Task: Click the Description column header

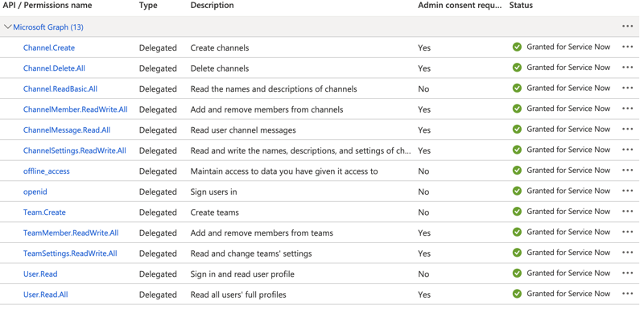Action: point(212,6)
